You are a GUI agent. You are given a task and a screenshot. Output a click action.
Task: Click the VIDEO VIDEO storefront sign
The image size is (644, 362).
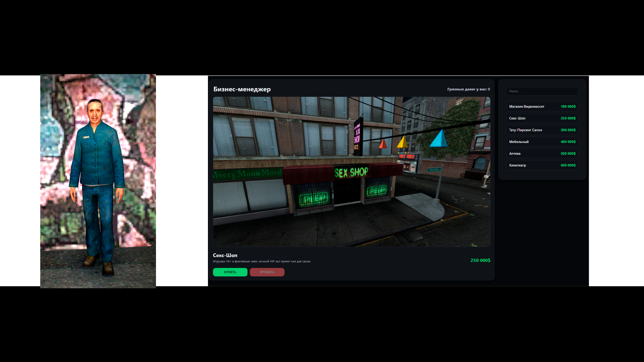click(x=407, y=157)
